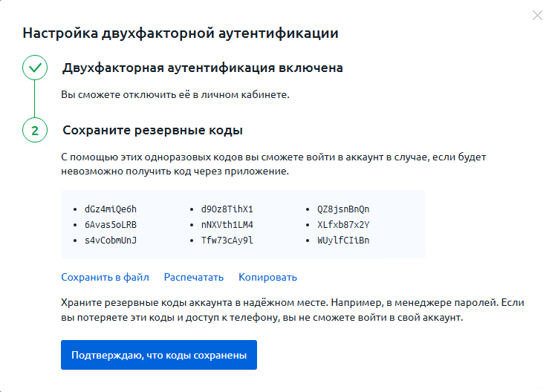This screenshot has width=552, height=392.
Task: Click «Сохраните резервные коды» step title
Action: click(x=153, y=131)
